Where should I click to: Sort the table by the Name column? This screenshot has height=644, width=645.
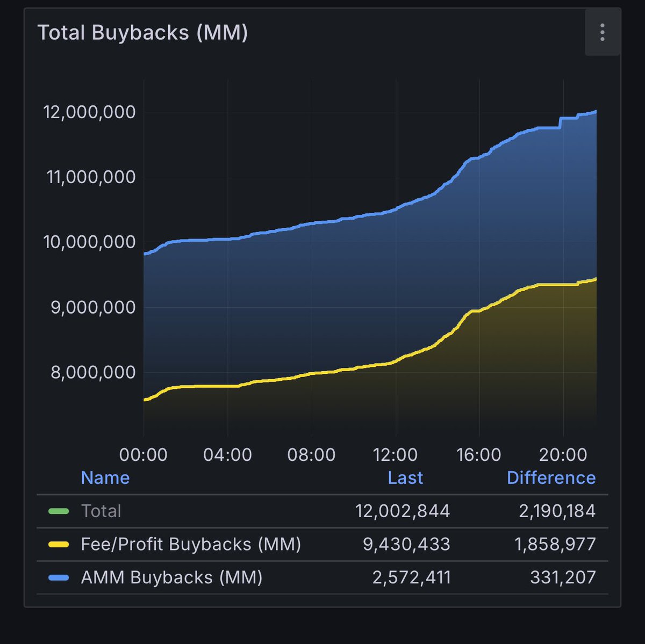105,477
